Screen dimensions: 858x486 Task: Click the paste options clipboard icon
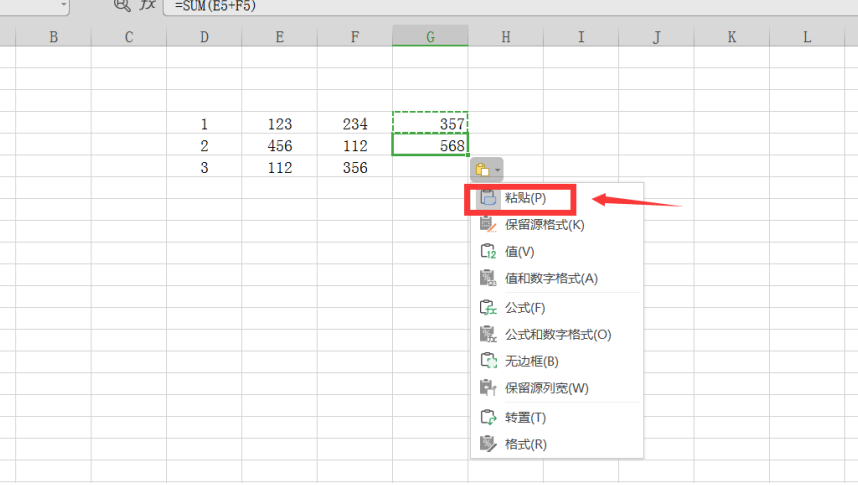click(x=482, y=170)
